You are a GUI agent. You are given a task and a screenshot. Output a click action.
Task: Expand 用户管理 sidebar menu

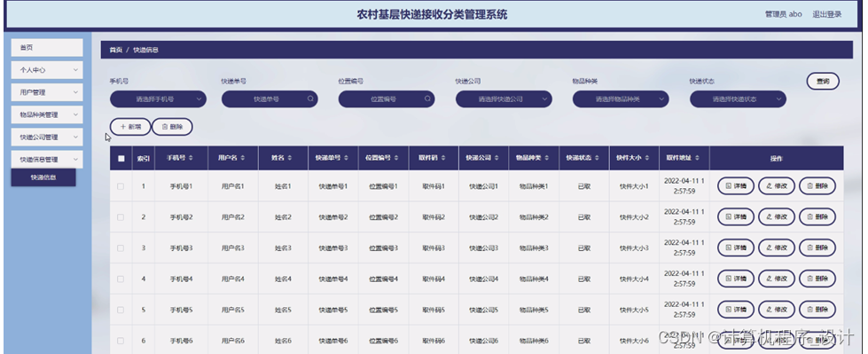(x=47, y=92)
